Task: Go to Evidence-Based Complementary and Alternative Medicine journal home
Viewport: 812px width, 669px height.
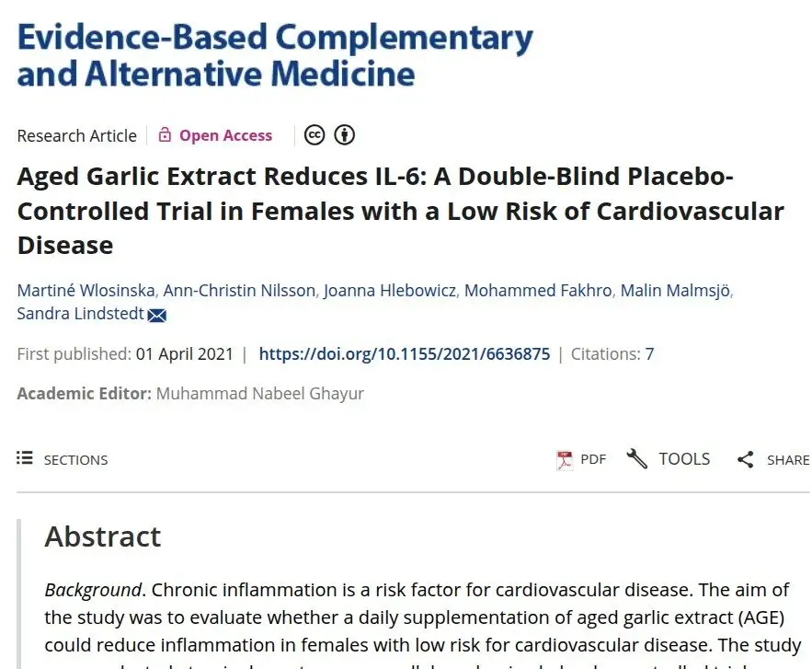Action: click(275, 55)
